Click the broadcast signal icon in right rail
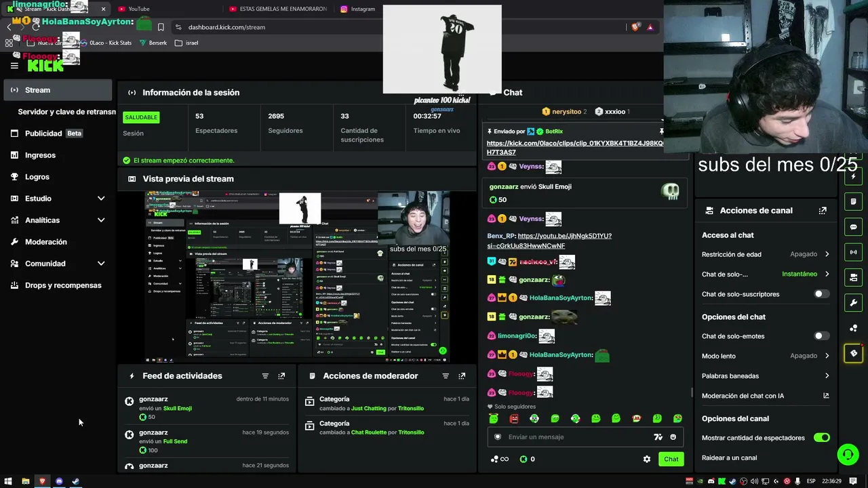Viewport: 868px width, 488px height. click(853, 252)
